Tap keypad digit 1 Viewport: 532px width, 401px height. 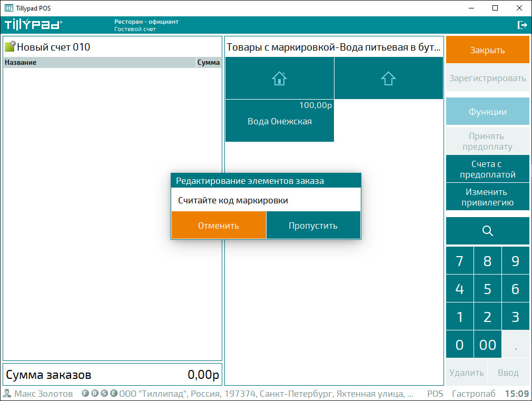460,317
